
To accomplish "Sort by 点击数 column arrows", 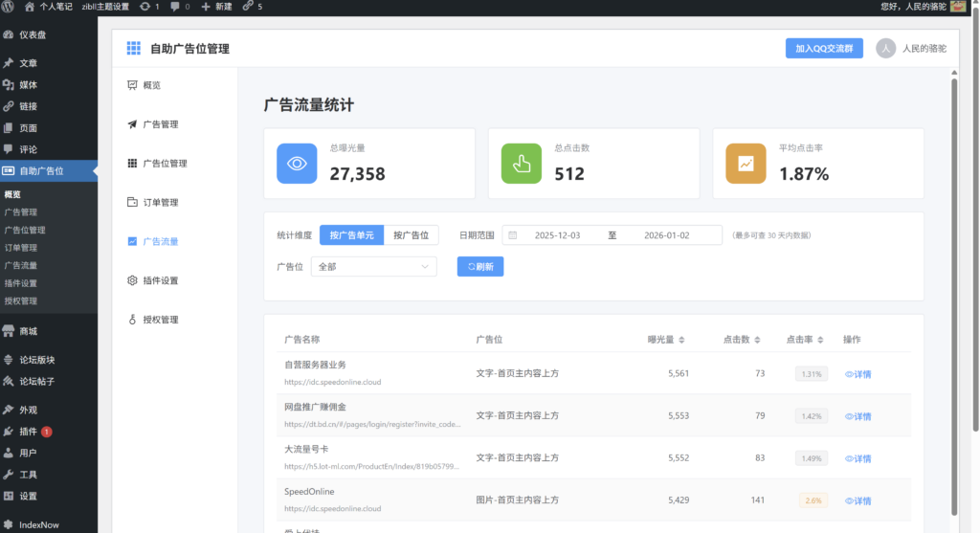I will (x=758, y=340).
